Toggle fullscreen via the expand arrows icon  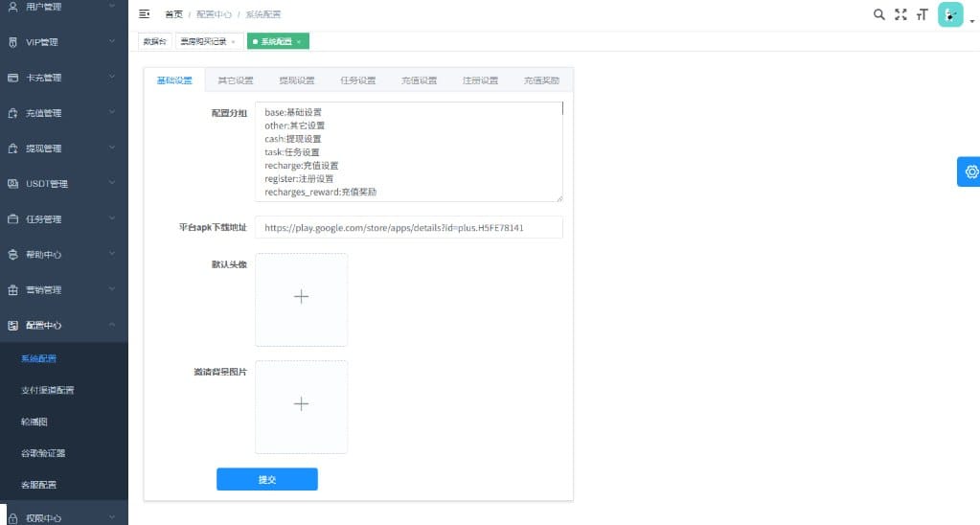point(900,14)
